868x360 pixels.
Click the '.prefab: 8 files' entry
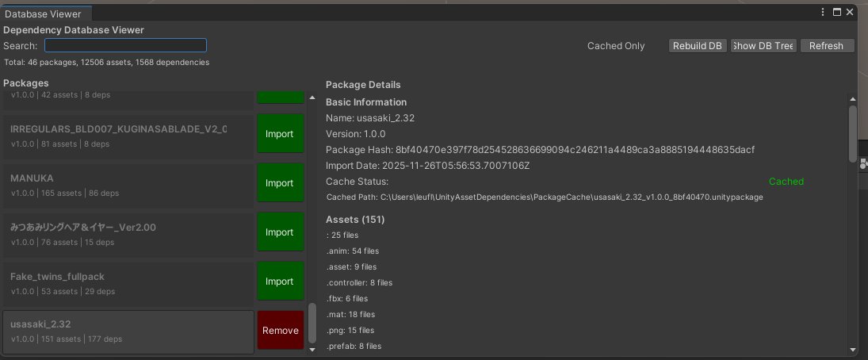pos(354,347)
